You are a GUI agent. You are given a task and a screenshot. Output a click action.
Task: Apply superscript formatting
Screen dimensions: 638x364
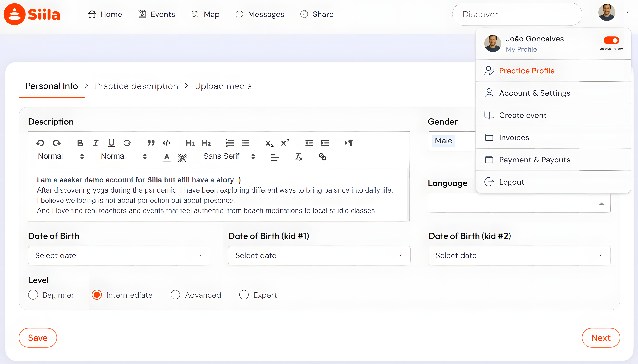click(x=285, y=143)
